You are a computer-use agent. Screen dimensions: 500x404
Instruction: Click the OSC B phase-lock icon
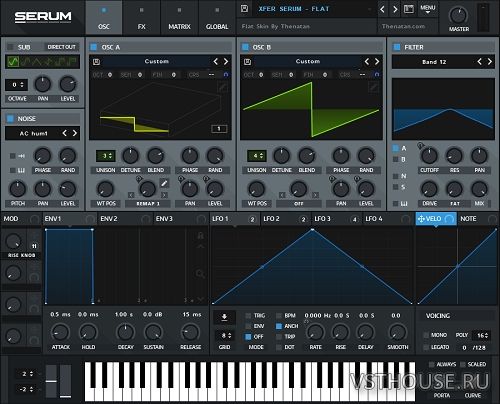377,75
